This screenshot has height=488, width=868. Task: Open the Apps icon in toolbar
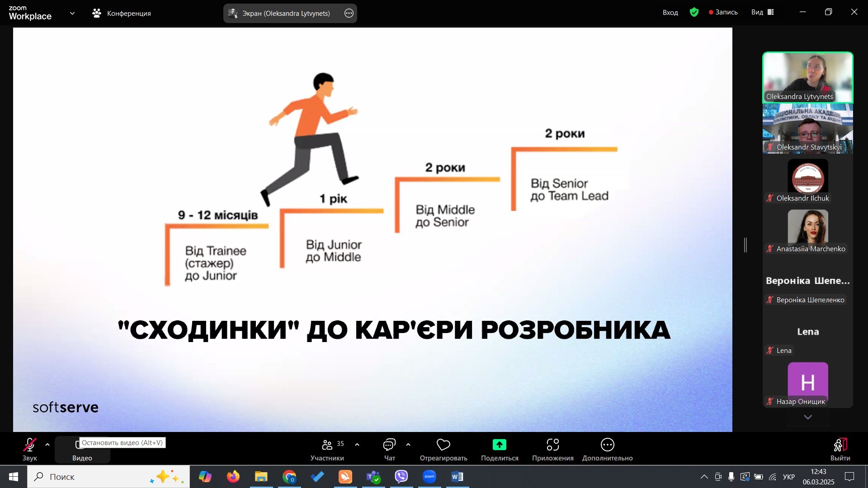pos(552,445)
